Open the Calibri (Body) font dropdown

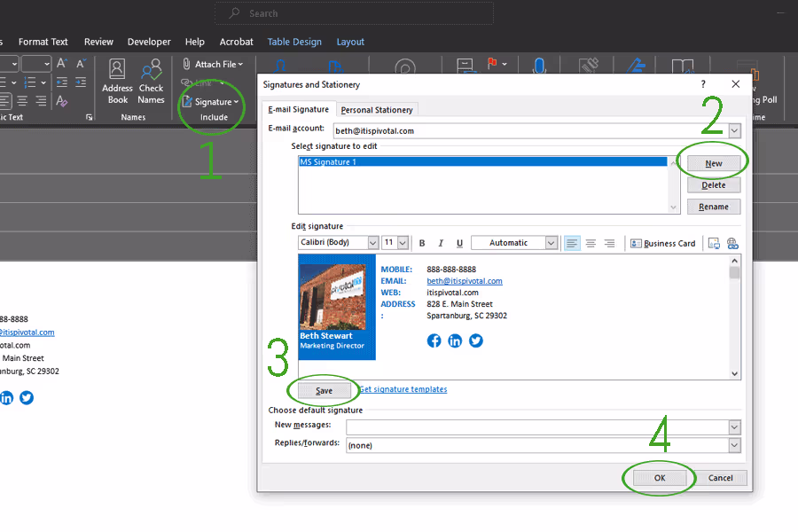coord(372,243)
